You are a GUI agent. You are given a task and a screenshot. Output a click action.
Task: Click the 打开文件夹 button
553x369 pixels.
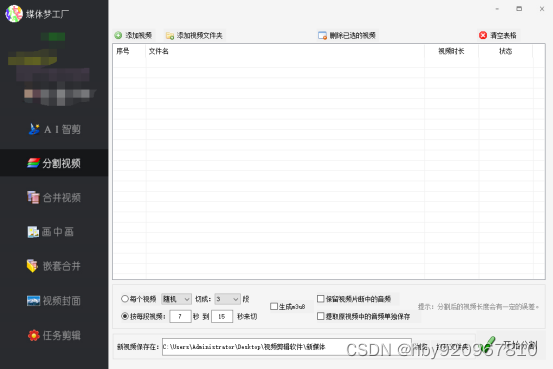coord(452,347)
